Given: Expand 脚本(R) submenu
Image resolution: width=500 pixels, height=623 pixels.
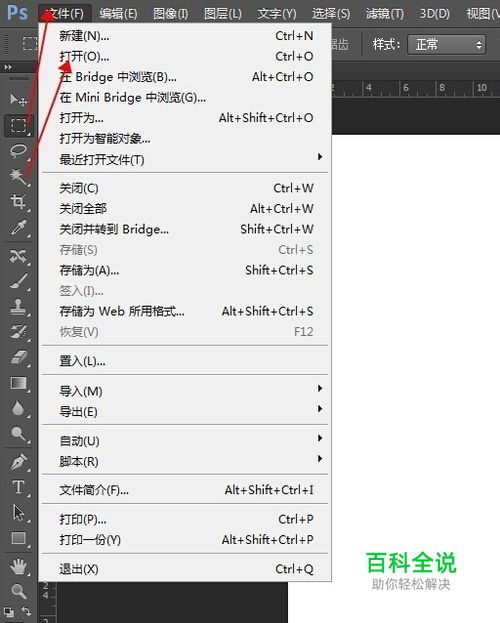Looking at the screenshot, I should pos(185,461).
